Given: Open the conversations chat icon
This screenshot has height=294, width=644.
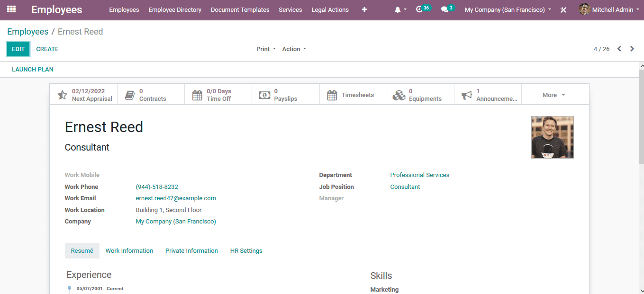Looking at the screenshot, I should click(444, 9).
